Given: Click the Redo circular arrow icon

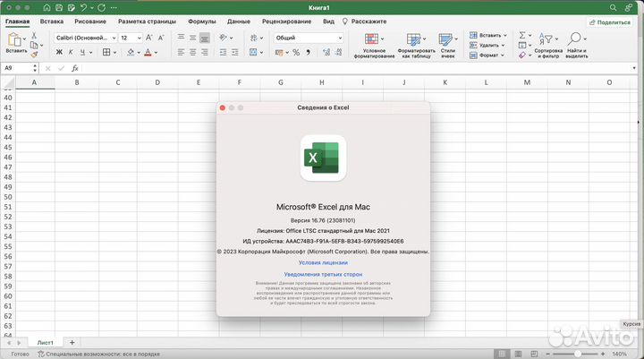Looking at the screenshot, I should click(x=101, y=7).
